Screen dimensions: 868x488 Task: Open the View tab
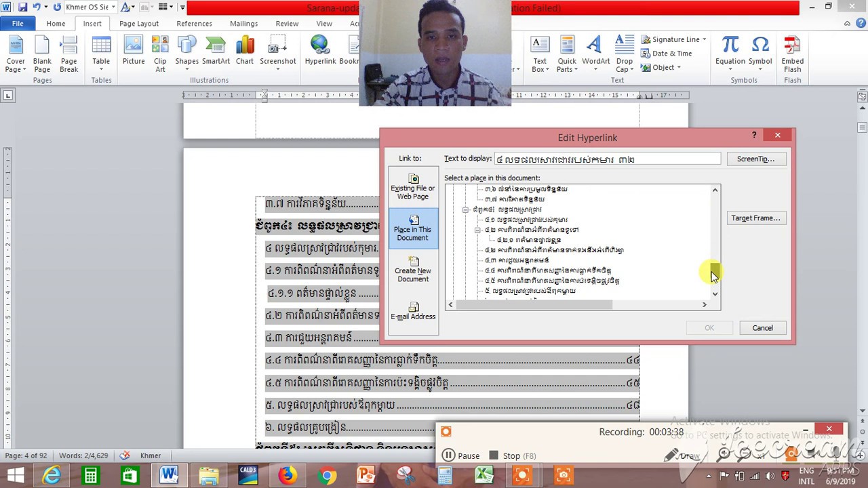pos(324,23)
